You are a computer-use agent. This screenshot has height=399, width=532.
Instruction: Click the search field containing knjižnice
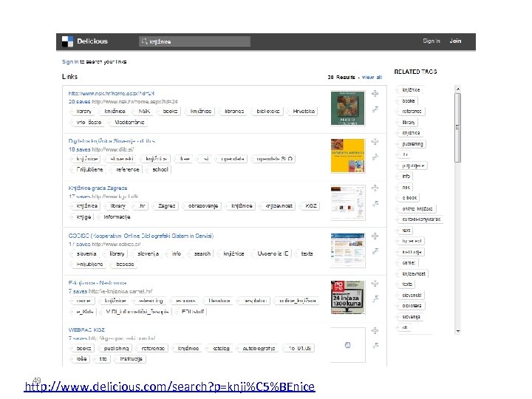[194, 41]
